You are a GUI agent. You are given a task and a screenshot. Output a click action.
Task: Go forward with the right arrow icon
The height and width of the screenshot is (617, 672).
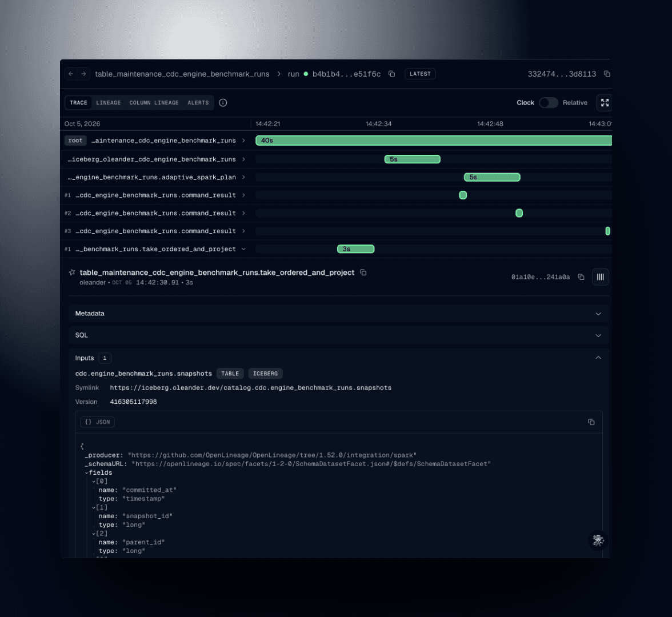click(x=83, y=74)
